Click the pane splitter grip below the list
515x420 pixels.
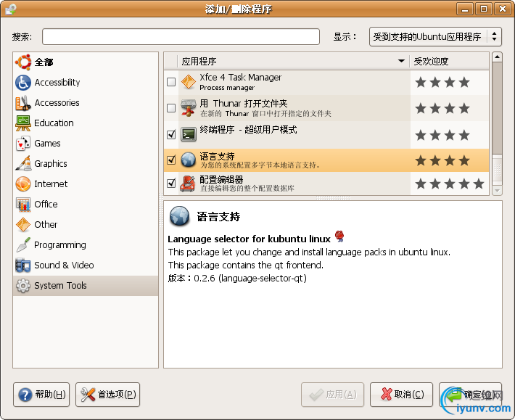tap(333, 198)
